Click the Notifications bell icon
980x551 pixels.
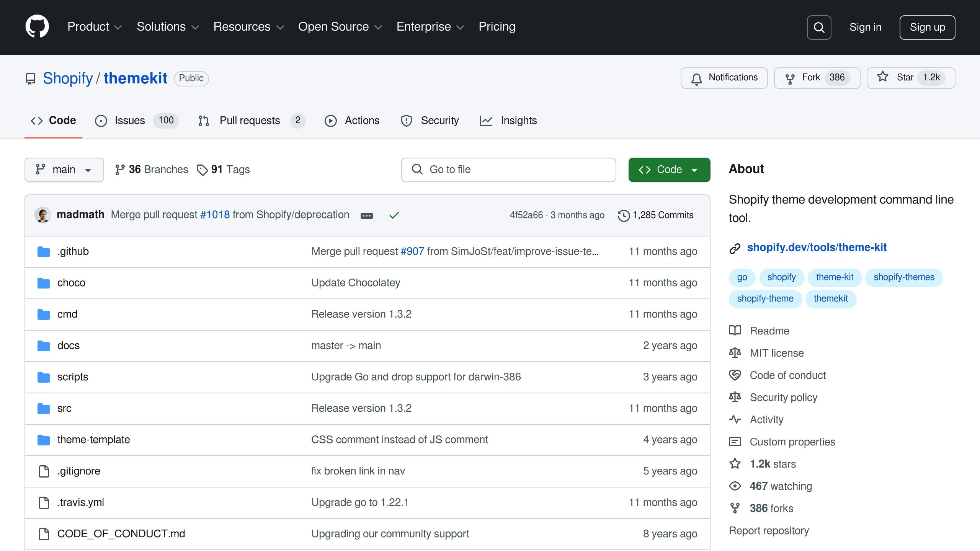(697, 78)
